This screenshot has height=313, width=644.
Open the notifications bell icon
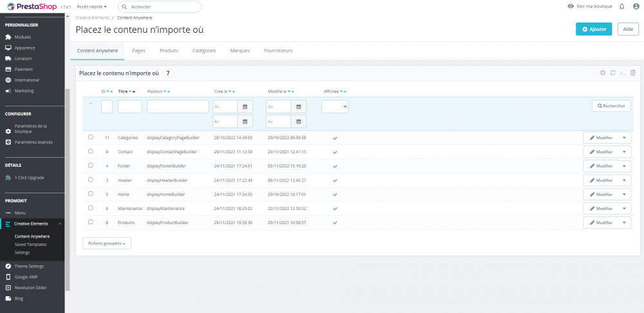[622, 6]
